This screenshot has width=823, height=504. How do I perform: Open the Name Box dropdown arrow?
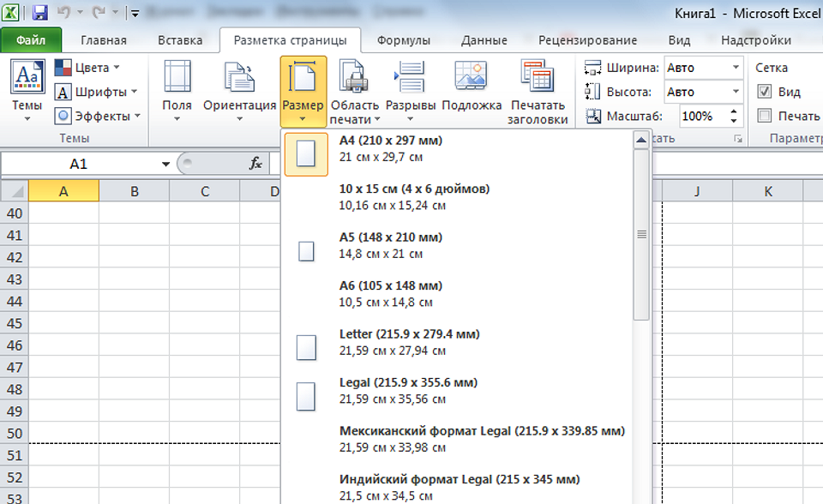165,164
